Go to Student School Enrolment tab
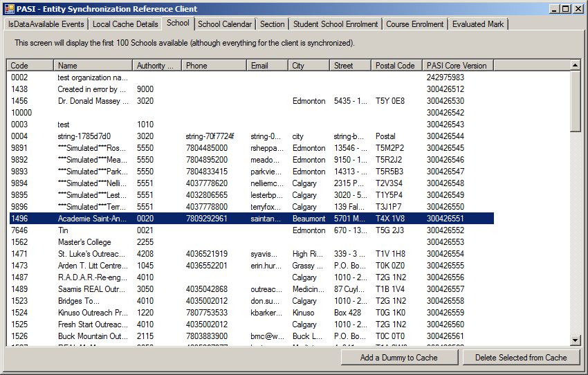The height and width of the screenshot is (375, 588). (336, 24)
